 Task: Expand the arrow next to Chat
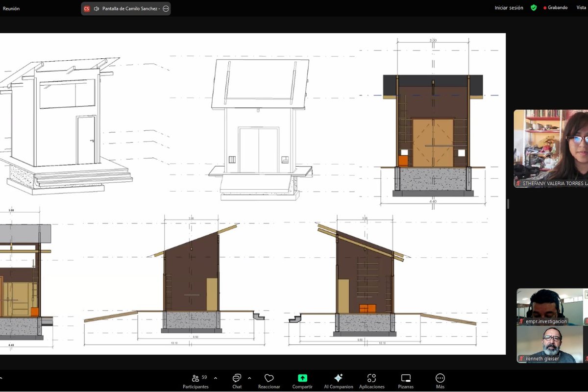(249, 378)
